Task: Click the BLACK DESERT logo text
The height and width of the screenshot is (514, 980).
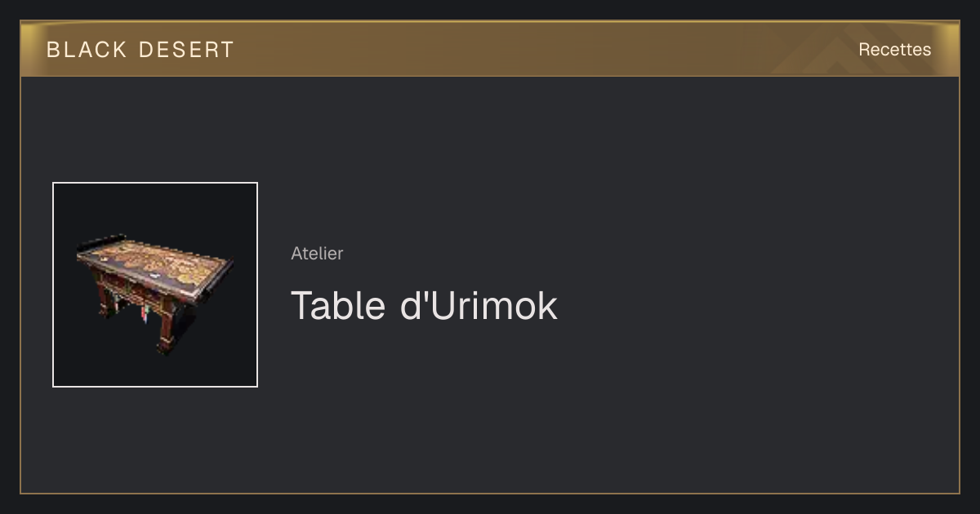Action: (140, 50)
